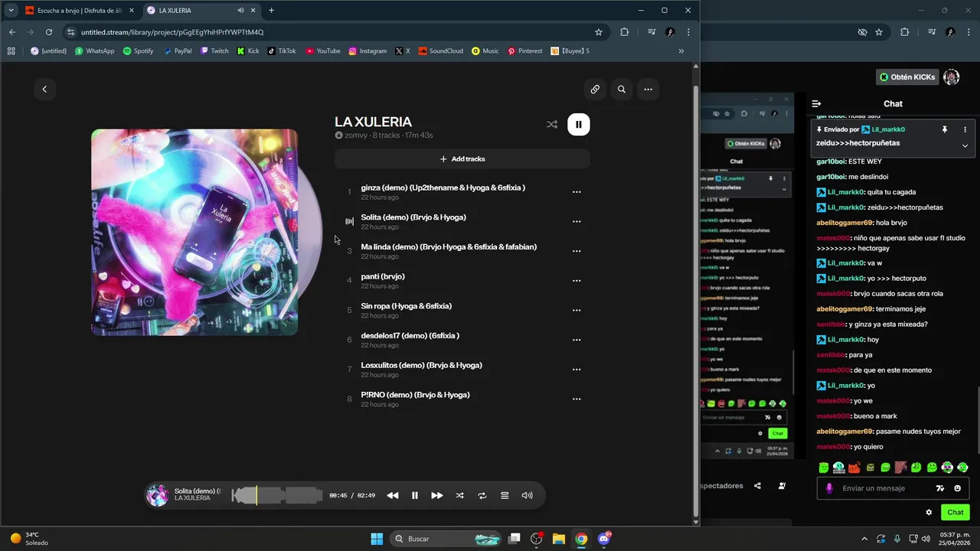
Task: Pause playback with the white header button
Action: coord(579,125)
